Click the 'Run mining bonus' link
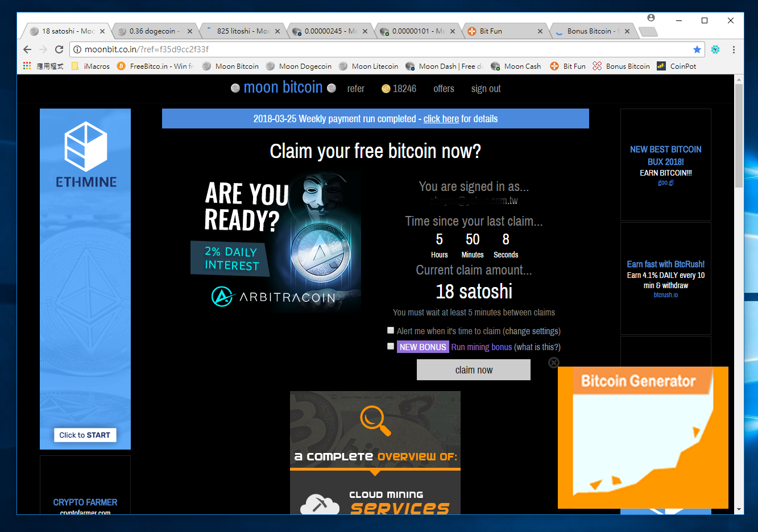This screenshot has width=758, height=532. pos(482,347)
